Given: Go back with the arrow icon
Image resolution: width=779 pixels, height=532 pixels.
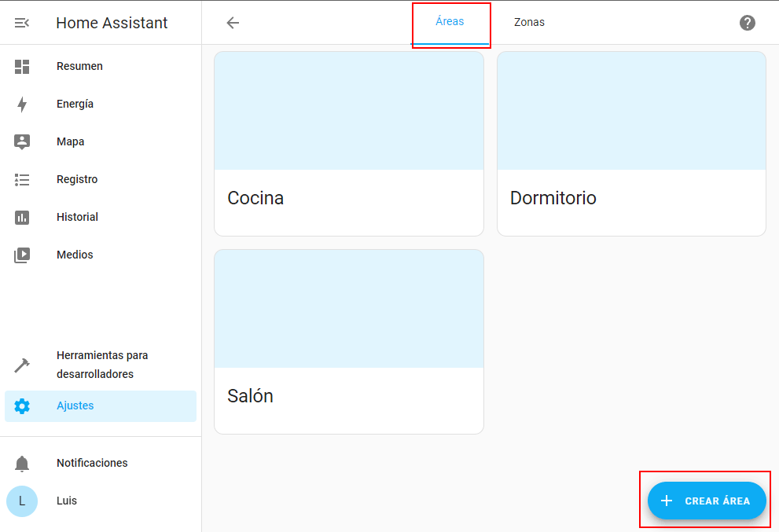Looking at the screenshot, I should pos(233,23).
